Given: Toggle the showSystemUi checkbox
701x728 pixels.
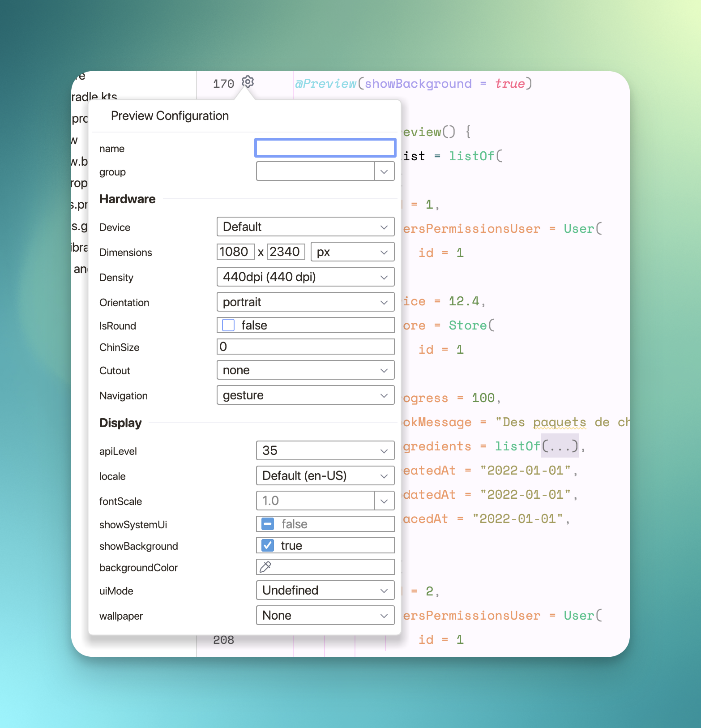Looking at the screenshot, I should point(268,524).
